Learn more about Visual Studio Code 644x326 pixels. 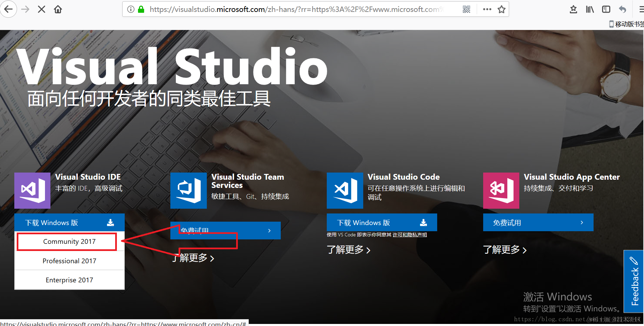(349, 250)
